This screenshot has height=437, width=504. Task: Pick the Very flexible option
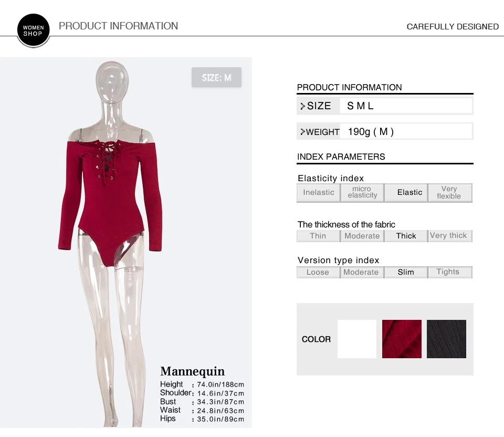(x=450, y=193)
